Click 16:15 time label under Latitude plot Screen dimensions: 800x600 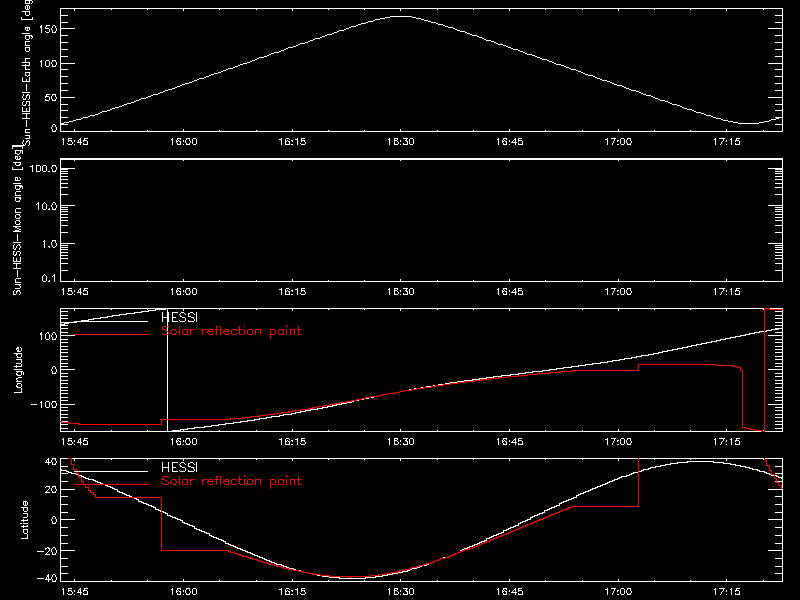[x=292, y=592]
